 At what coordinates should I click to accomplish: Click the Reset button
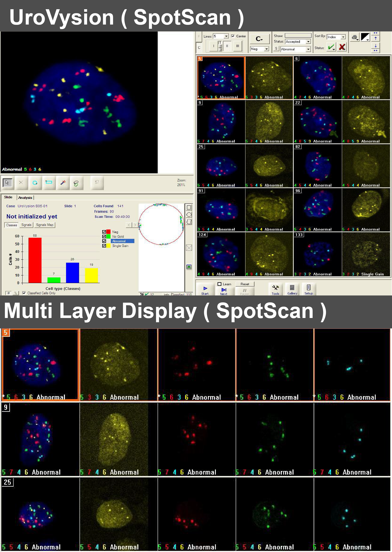pyautogui.click(x=245, y=284)
